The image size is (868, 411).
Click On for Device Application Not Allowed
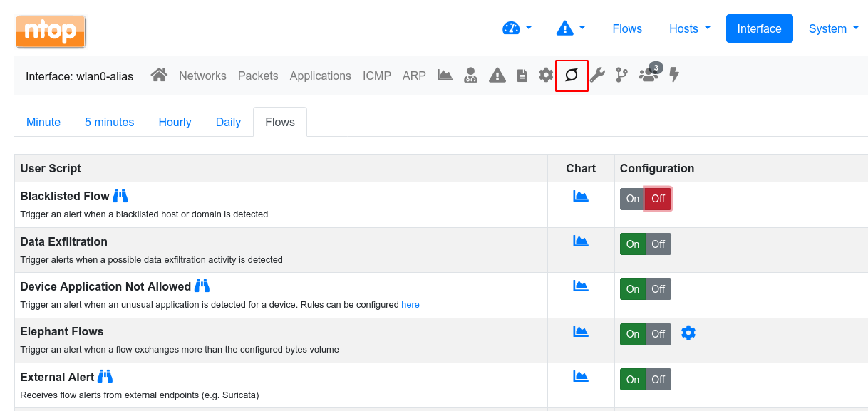(x=633, y=289)
